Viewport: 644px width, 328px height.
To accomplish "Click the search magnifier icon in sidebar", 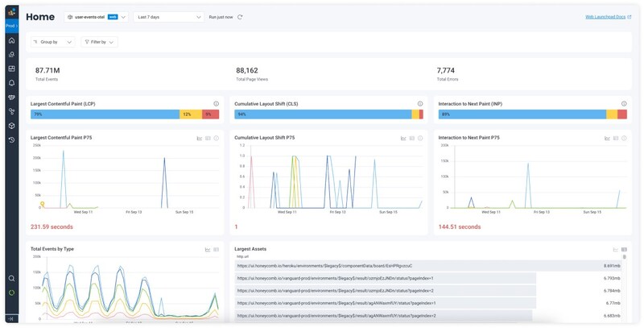I will [11, 278].
